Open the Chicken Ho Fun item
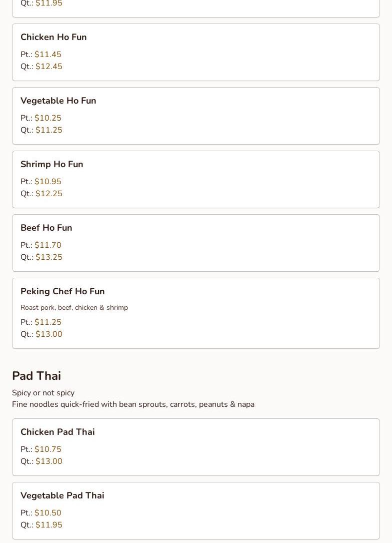392x543 pixels. tap(53, 37)
